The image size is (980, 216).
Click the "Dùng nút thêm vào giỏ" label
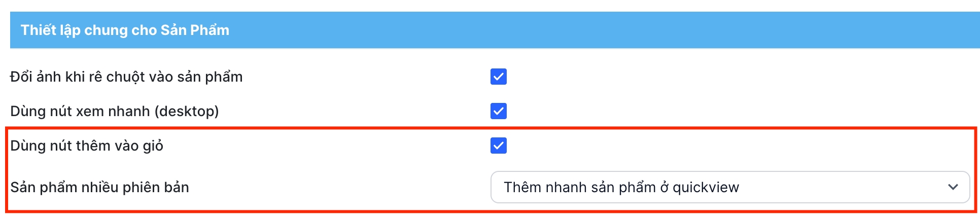pos(87,146)
